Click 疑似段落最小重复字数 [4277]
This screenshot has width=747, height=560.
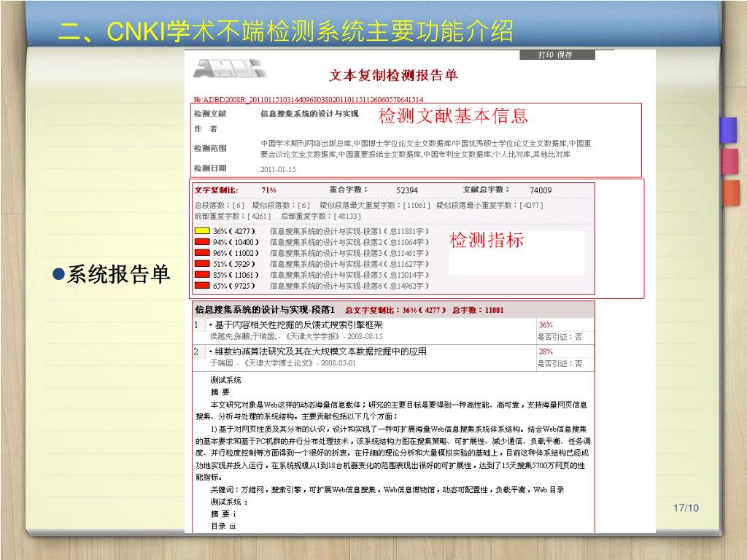coord(489,205)
